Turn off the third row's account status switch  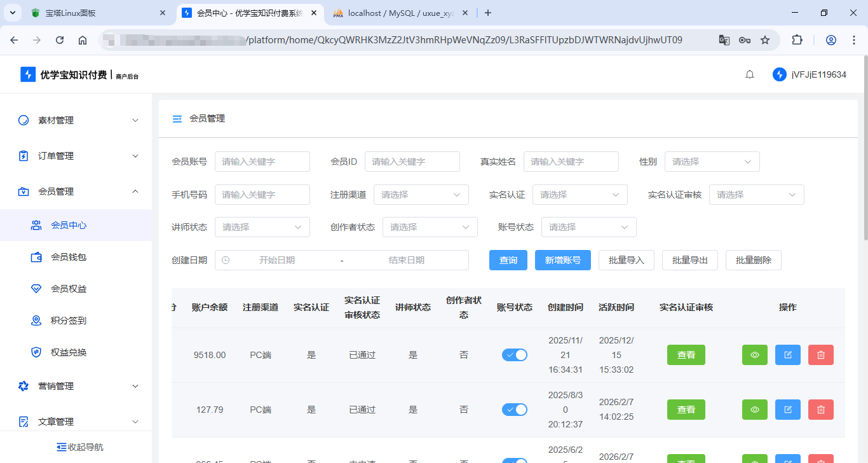tap(515, 460)
